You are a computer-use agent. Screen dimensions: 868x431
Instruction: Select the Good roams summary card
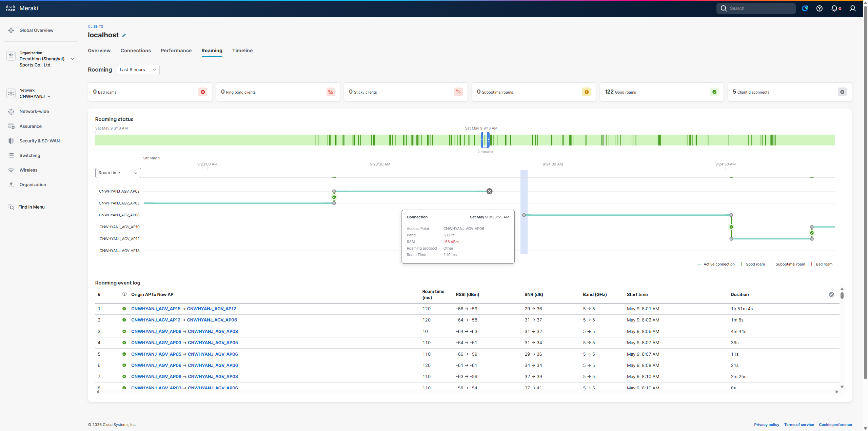click(x=662, y=92)
